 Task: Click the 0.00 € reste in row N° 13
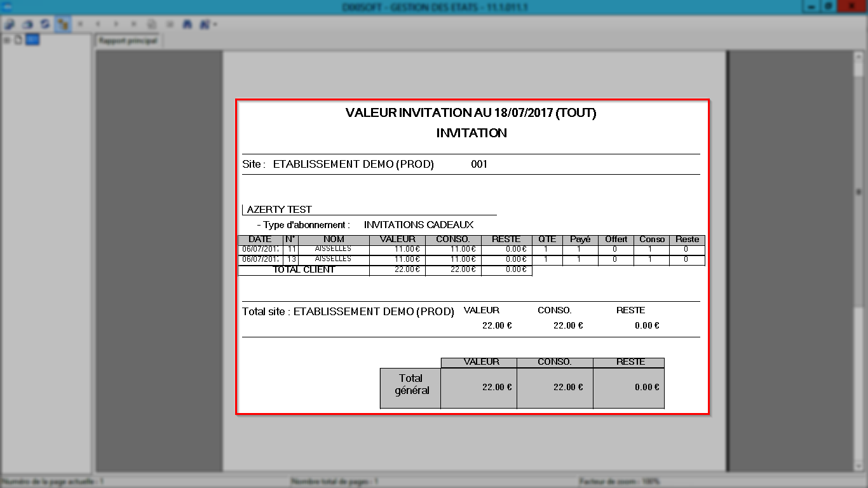click(517, 260)
